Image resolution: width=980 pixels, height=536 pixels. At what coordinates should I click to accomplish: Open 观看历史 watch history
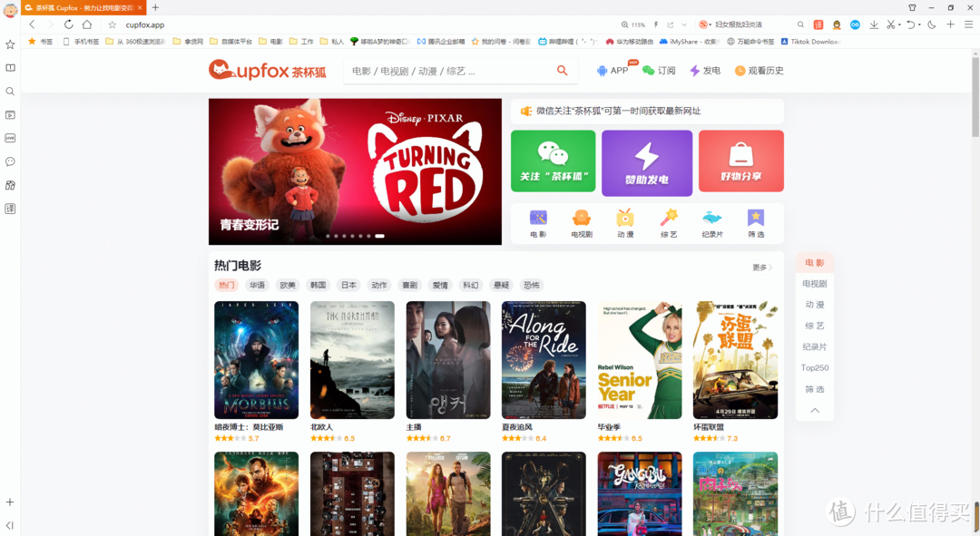tap(759, 71)
